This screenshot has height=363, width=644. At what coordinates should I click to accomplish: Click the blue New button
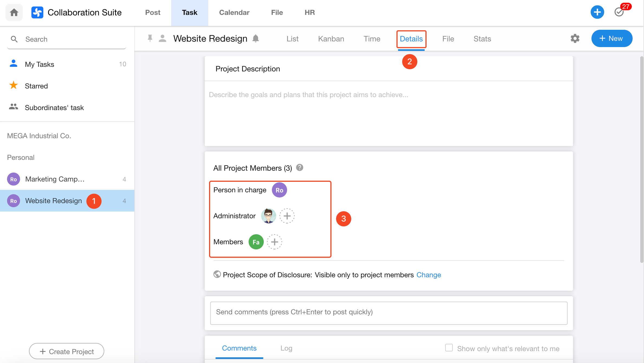pos(612,38)
